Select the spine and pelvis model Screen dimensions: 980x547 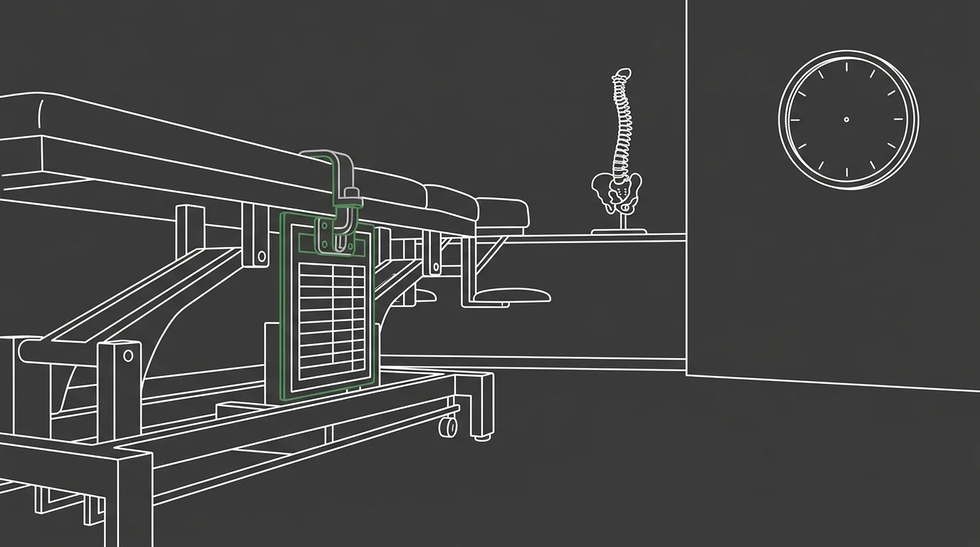click(x=619, y=151)
